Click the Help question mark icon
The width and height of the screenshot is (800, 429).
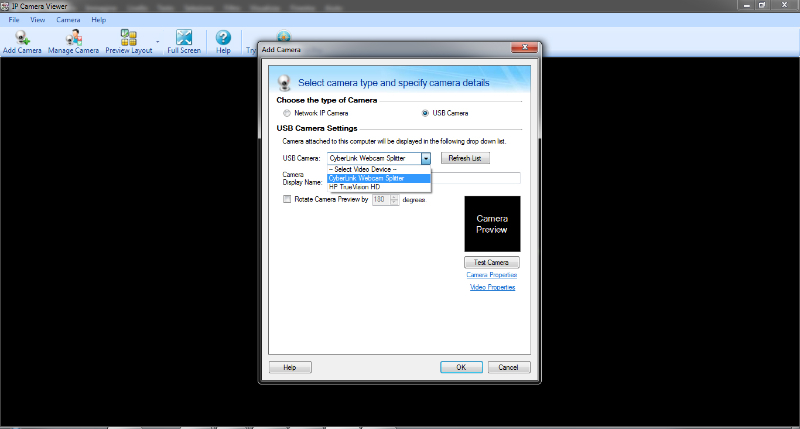click(223, 38)
